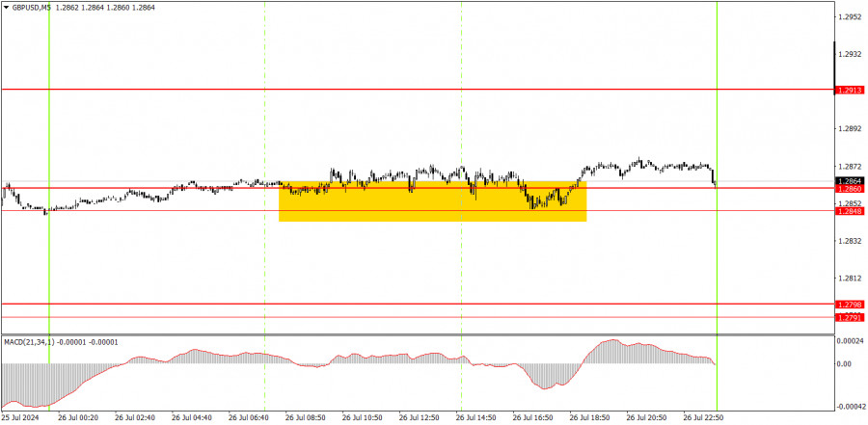Screen dimensions: 868x425
Task: Click the 1.2812 value on price axis
Action: [851, 279]
